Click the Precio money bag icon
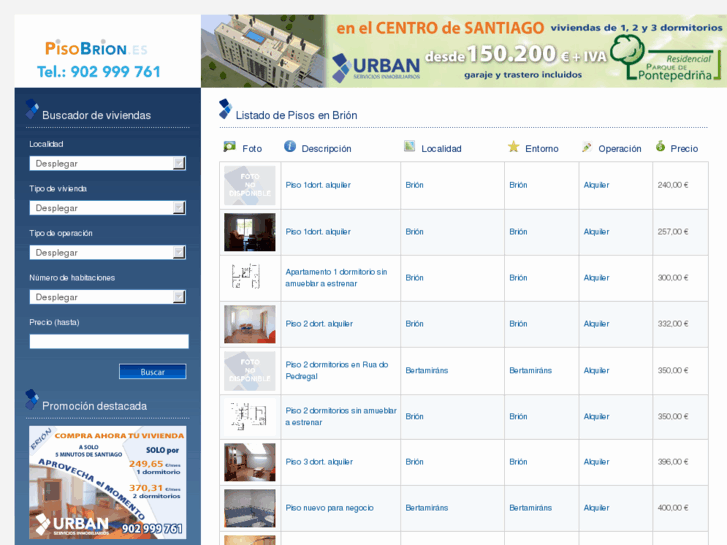Image resolution: width=727 pixels, height=545 pixels. (x=660, y=147)
